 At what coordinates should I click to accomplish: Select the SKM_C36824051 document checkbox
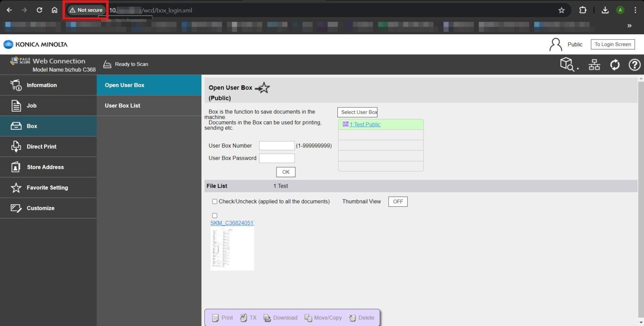pyautogui.click(x=215, y=216)
